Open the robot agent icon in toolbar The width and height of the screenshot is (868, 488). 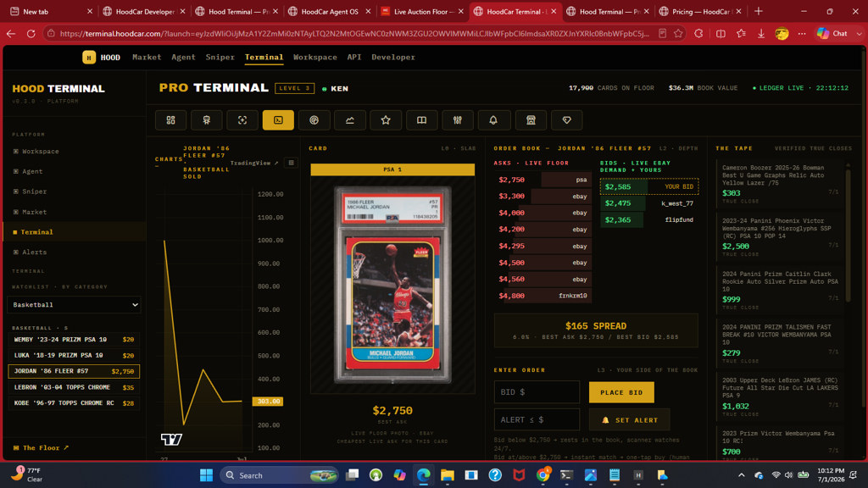[x=207, y=120]
